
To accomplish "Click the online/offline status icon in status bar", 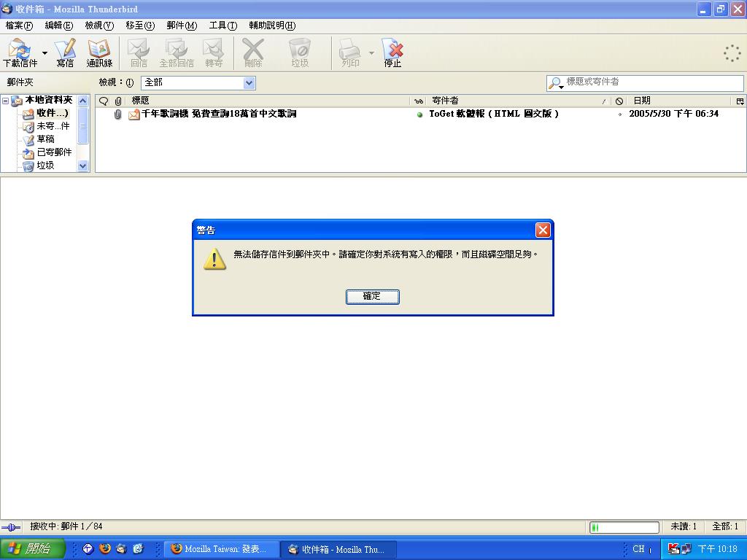I will point(11,526).
